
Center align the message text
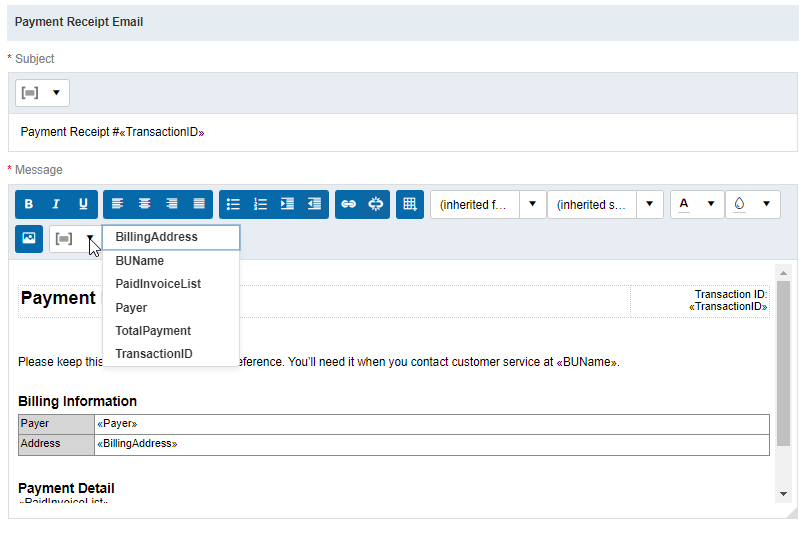coord(144,204)
